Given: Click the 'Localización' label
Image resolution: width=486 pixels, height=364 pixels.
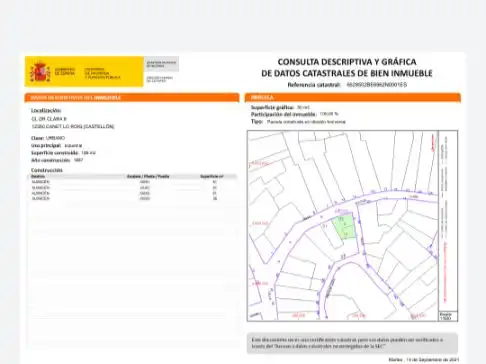Looking at the screenshot, I should point(46,110).
